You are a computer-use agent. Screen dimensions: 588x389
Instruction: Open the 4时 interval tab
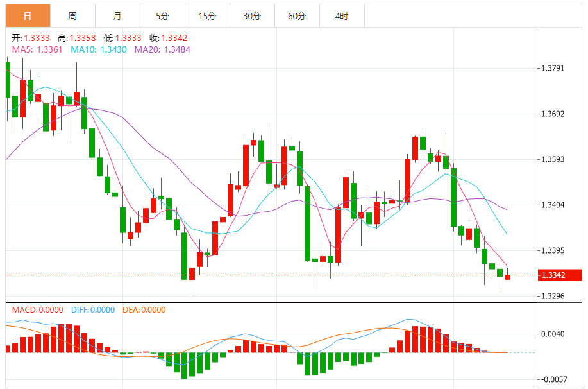click(342, 16)
